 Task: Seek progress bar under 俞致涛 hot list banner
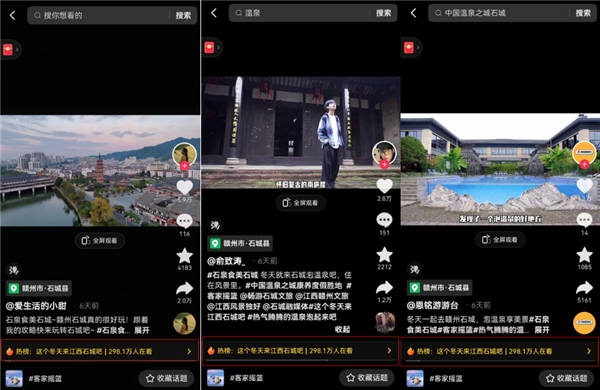(300, 360)
